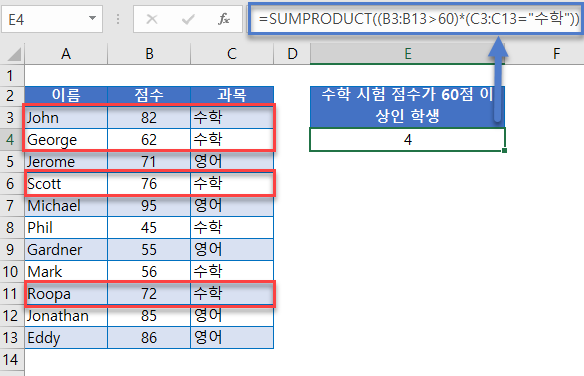Select row 14 header
The height and width of the screenshot is (376, 584).
[12, 360]
